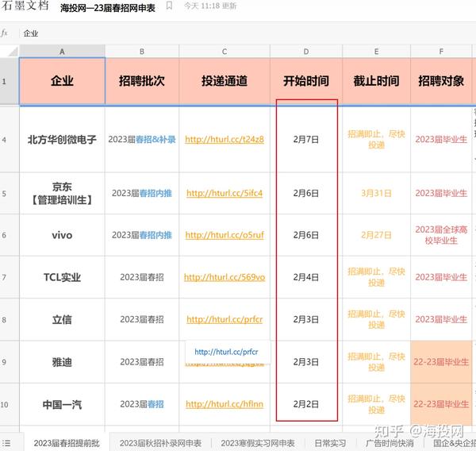Select row 10 header
Image resolution: width=476 pixels, height=451 pixels.
10,404
